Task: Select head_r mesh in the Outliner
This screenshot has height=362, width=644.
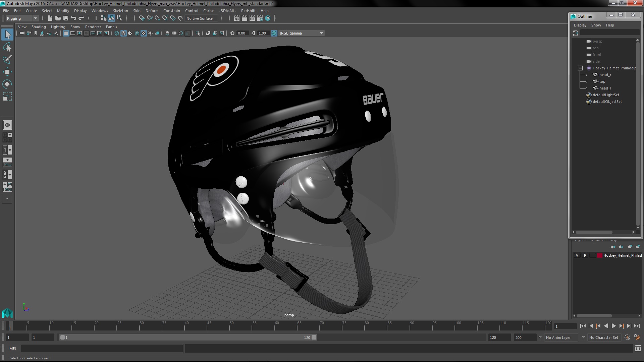Action: (605, 75)
